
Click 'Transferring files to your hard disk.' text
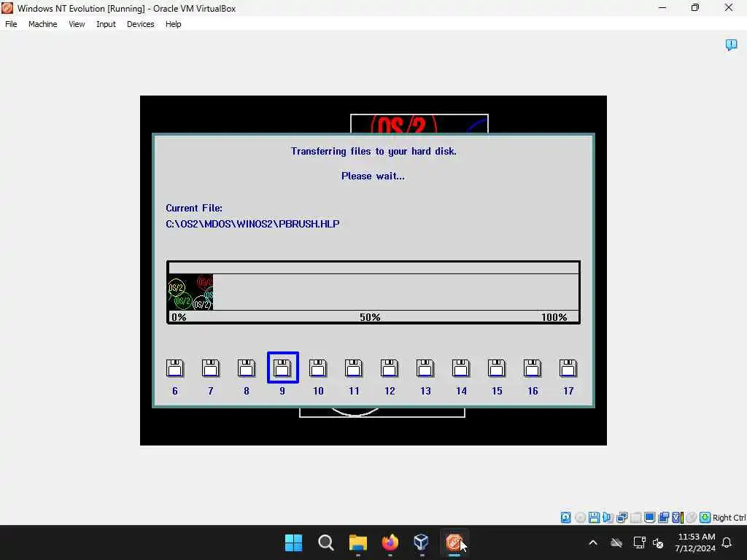[x=373, y=152]
